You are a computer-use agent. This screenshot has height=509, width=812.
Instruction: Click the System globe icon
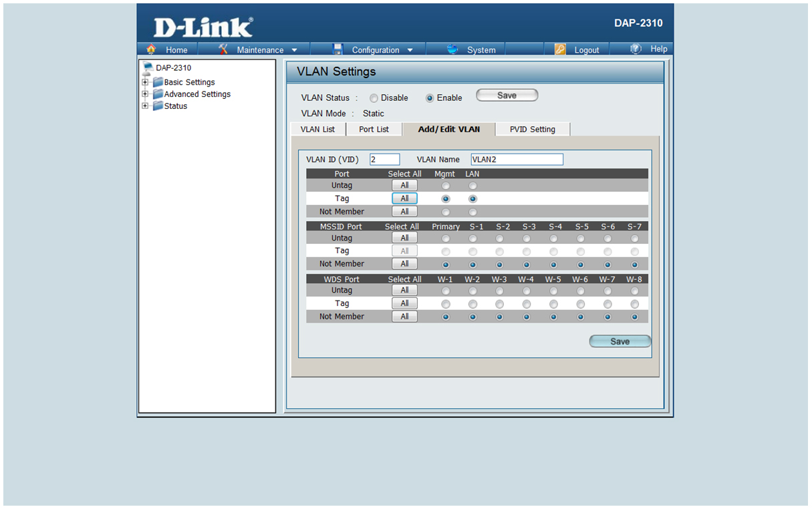click(x=453, y=49)
